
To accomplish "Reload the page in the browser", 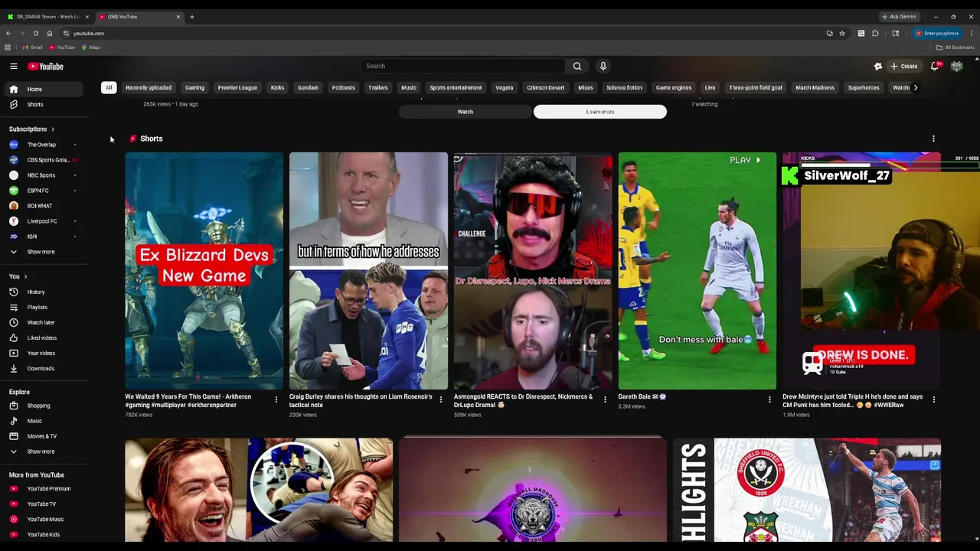I will (35, 33).
